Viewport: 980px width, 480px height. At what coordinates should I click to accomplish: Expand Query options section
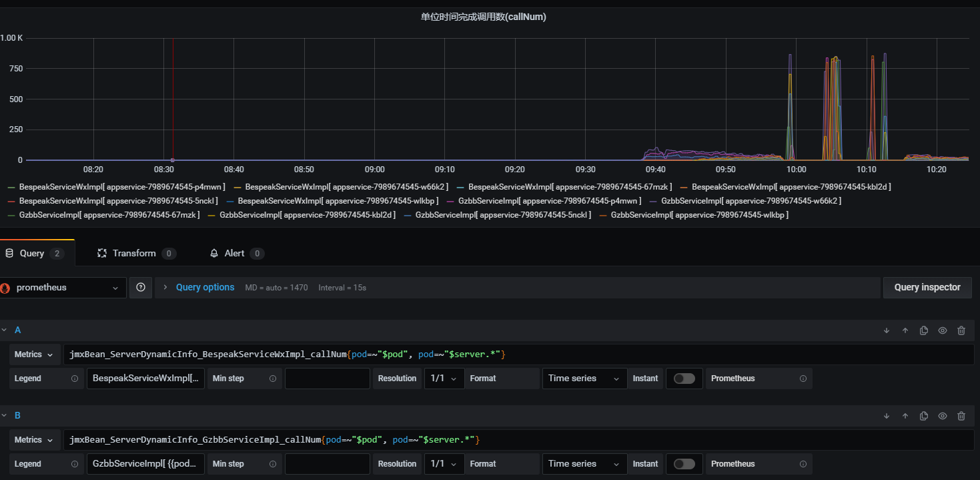pos(165,288)
